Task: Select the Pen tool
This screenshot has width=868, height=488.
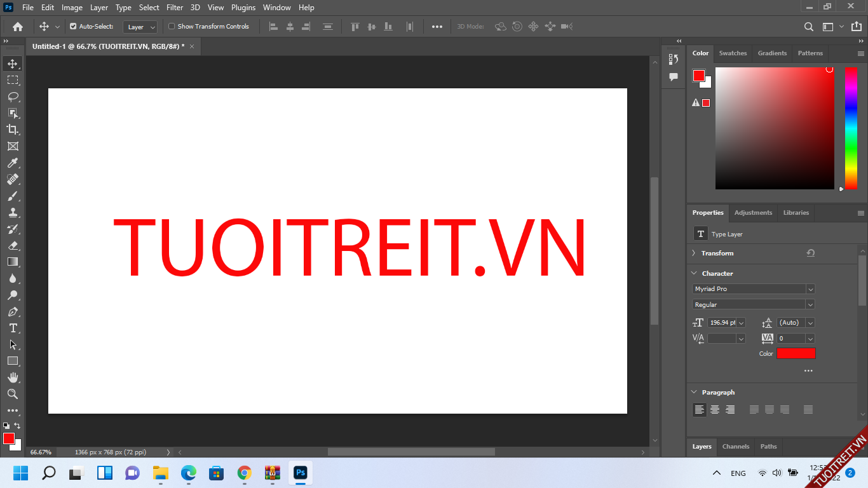Action: [x=13, y=312]
